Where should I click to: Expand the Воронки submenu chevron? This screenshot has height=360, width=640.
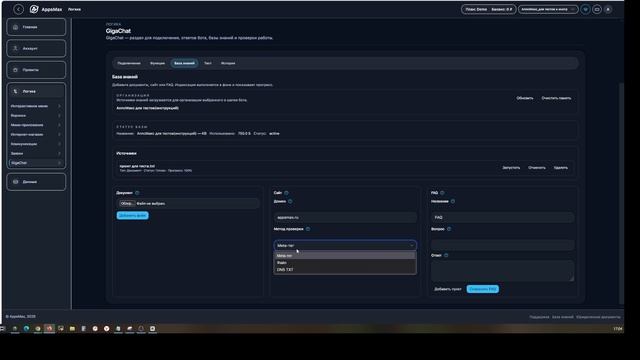click(x=60, y=116)
